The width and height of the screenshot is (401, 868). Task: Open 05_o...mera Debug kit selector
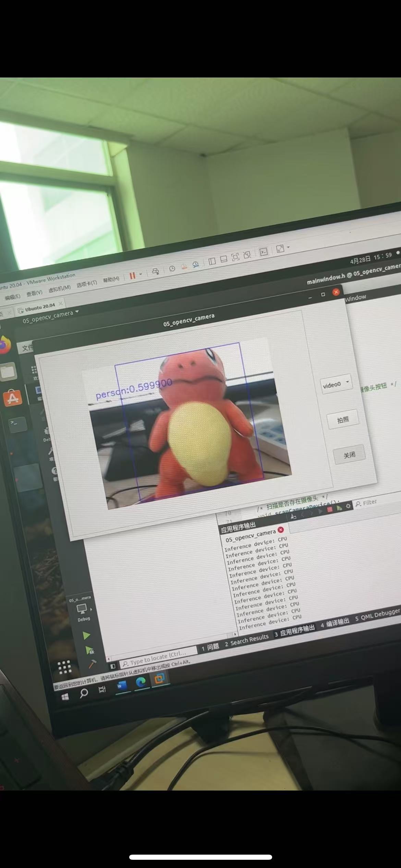tap(81, 609)
